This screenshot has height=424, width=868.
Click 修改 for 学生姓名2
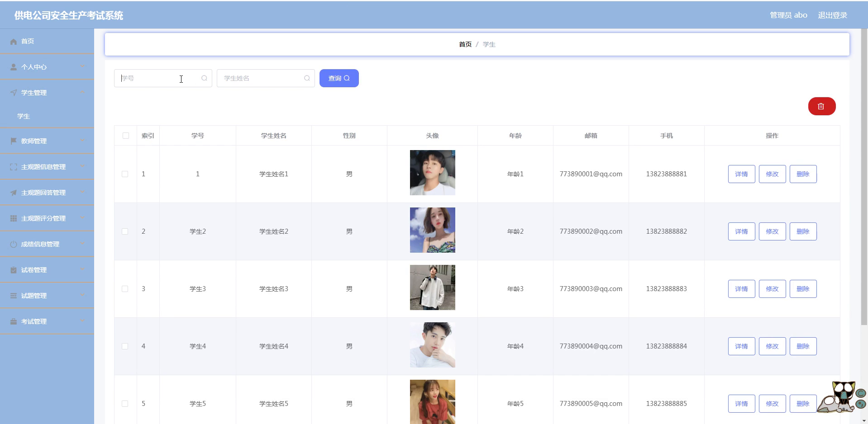(772, 231)
